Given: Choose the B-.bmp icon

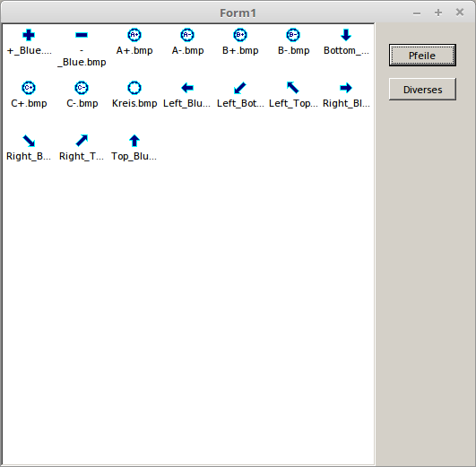Looking at the screenshot, I should 293,35.
